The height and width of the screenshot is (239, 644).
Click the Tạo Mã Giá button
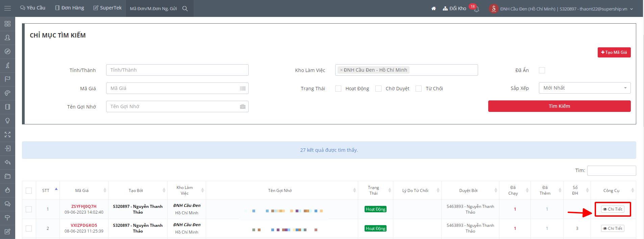614,52
